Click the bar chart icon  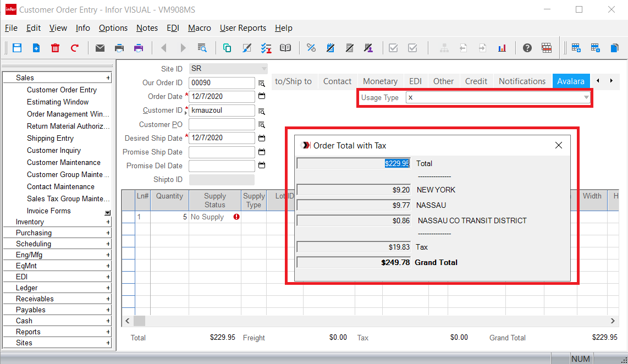pyautogui.click(x=502, y=48)
